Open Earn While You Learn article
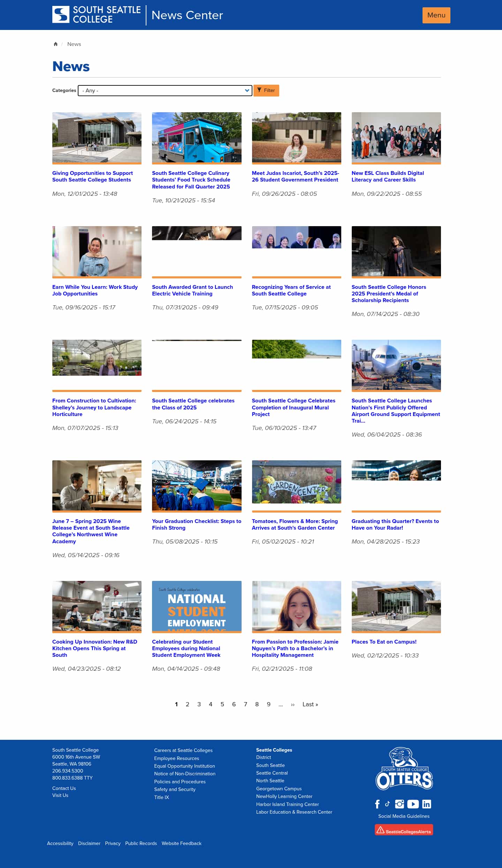 95,290
